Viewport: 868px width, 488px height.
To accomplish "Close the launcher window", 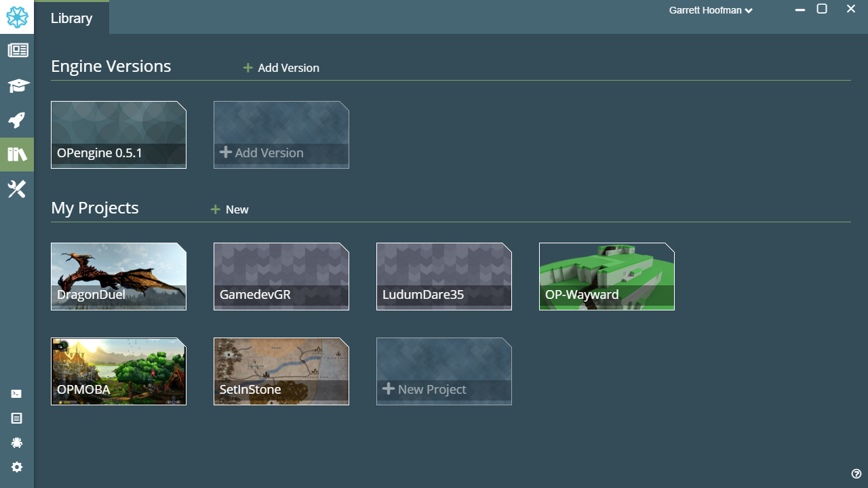I will click(851, 9).
